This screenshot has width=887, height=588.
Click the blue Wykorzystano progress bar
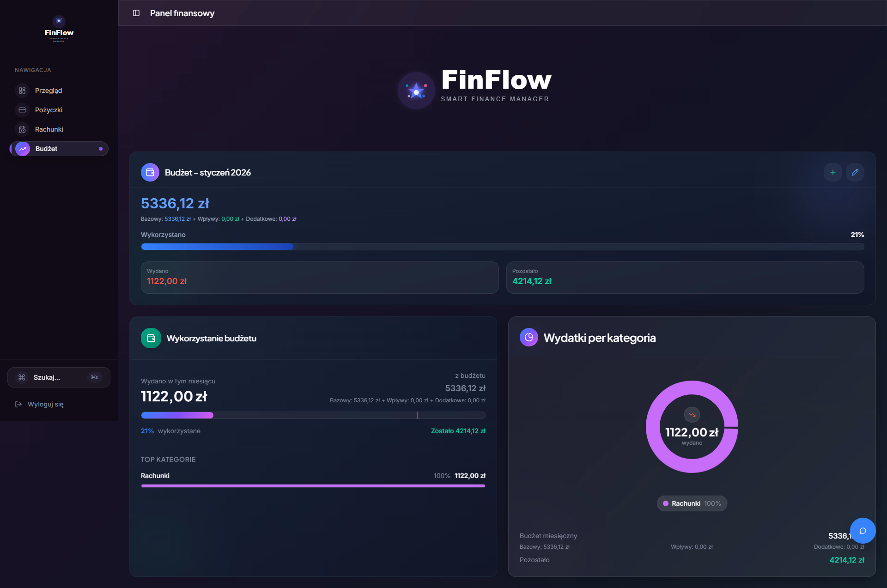(x=217, y=247)
